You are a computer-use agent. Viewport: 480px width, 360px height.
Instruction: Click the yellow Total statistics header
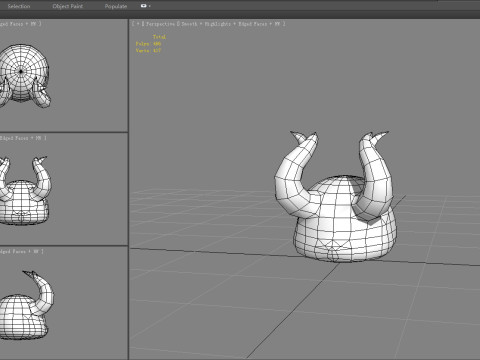tap(159, 37)
